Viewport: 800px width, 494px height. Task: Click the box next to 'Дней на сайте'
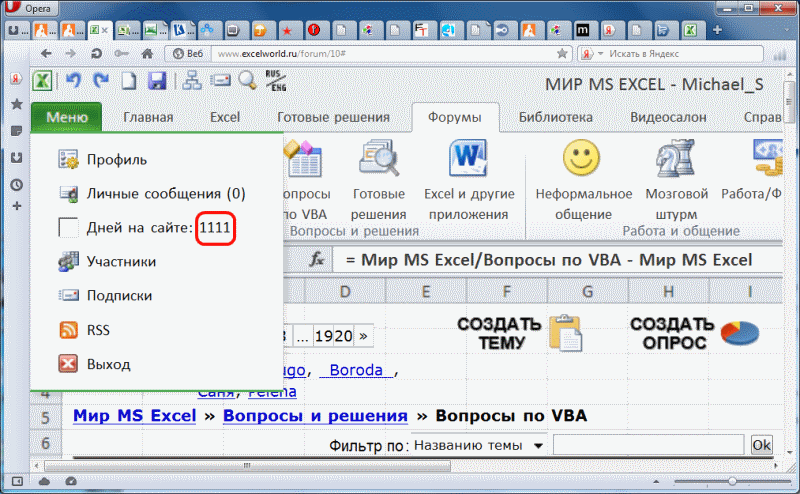pos(68,227)
